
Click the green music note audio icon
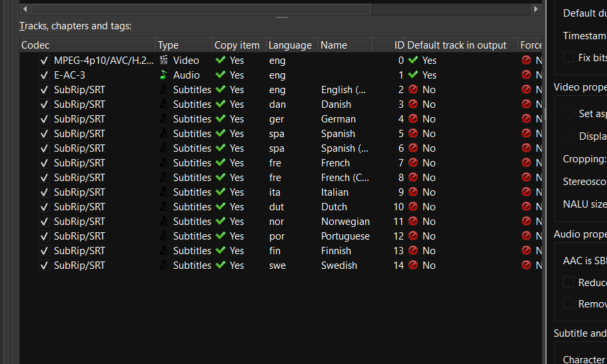click(x=164, y=75)
